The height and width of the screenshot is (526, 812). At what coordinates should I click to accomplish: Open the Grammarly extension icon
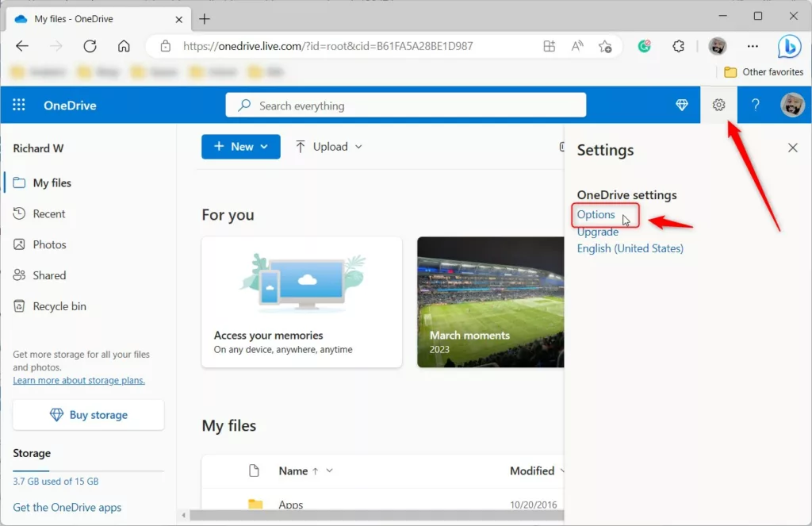(x=644, y=46)
